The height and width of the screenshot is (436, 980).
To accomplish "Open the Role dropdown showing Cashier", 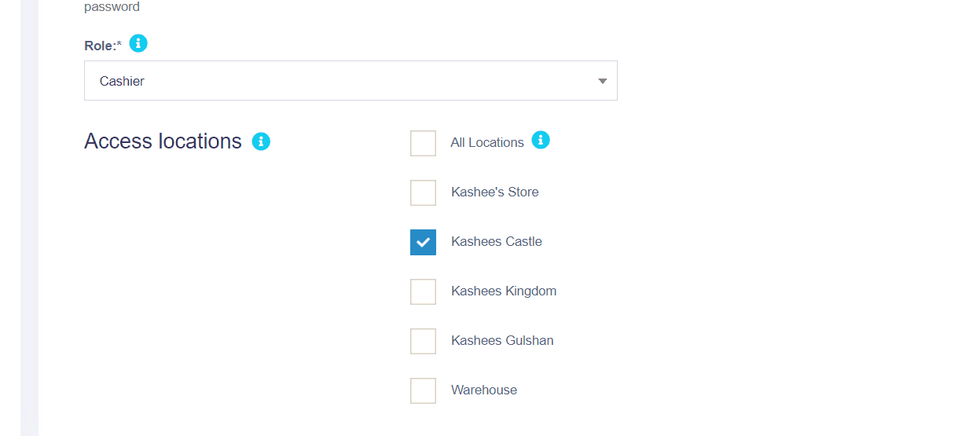I will tap(350, 81).
